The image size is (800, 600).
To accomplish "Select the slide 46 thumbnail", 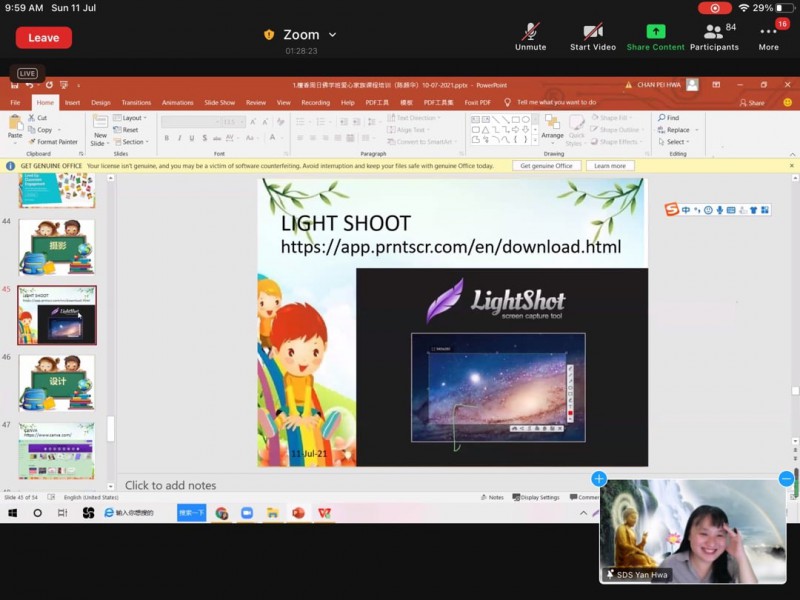I will (57, 382).
